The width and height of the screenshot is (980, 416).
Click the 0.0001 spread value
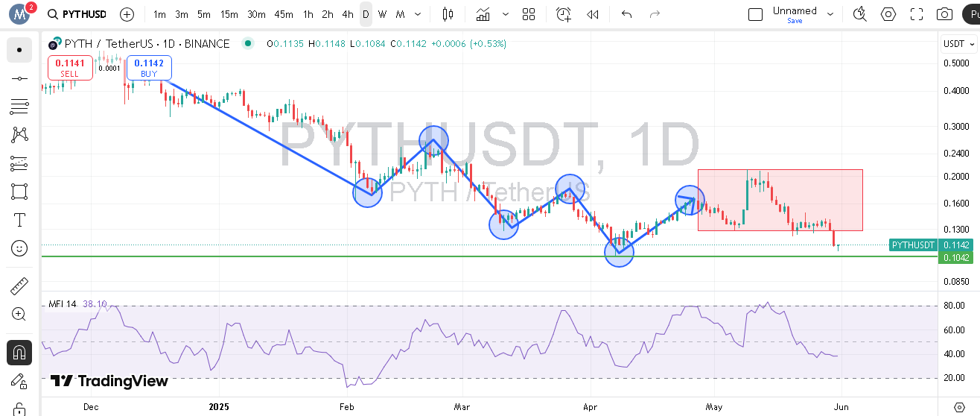point(110,68)
